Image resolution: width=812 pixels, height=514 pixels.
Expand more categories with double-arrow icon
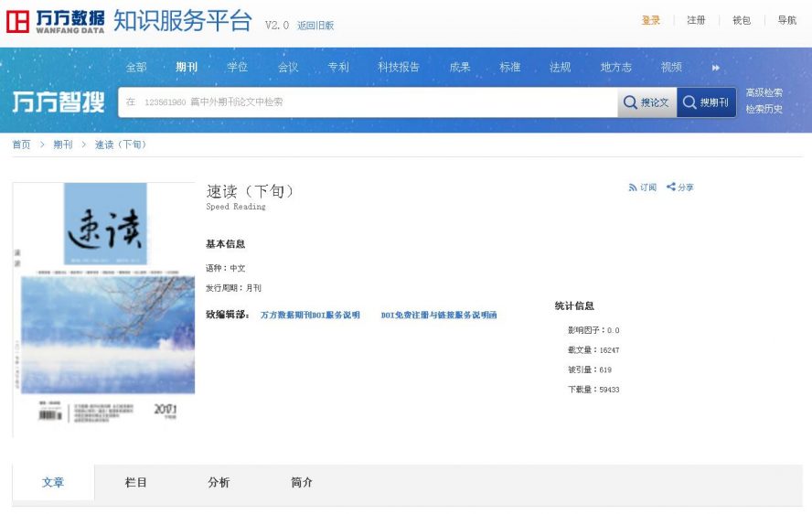716,68
